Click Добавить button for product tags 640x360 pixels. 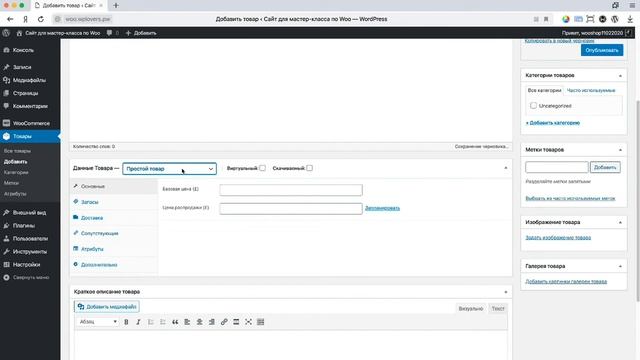(x=605, y=167)
